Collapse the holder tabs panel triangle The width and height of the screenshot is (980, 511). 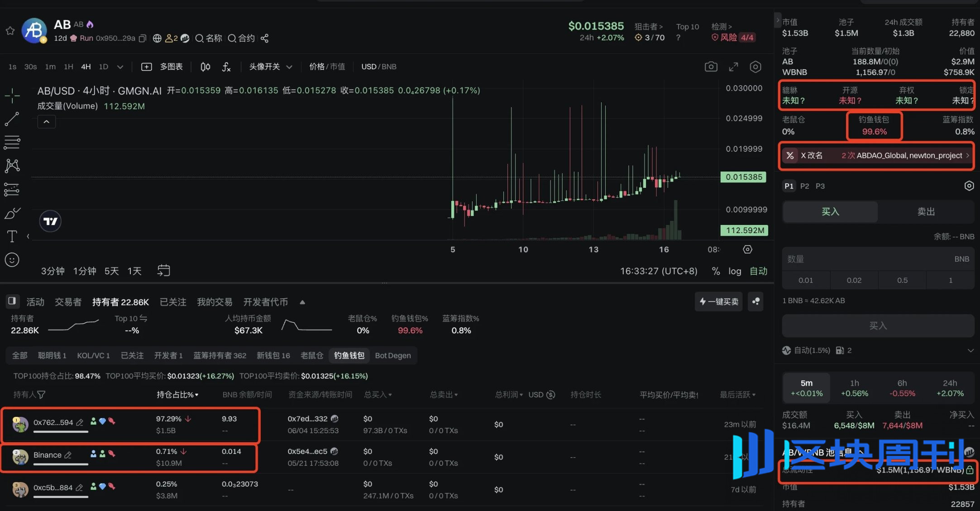pyautogui.click(x=302, y=302)
